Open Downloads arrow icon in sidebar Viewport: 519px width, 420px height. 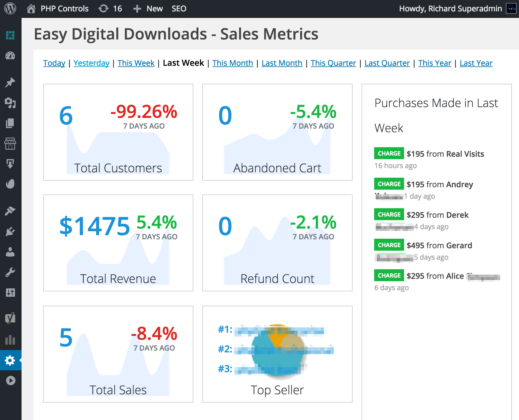[10, 164]
